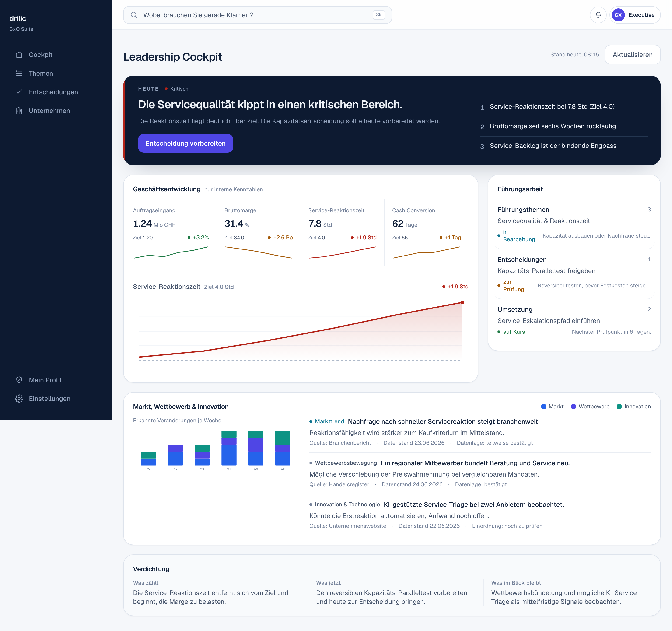This screenshot has height=631, width=672.
Task: Click the Unternehmen building icon
Action: [19, 111]
